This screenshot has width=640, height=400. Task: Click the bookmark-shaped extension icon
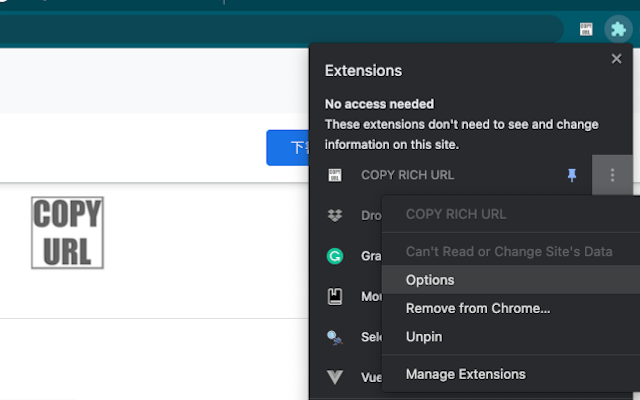335,297
